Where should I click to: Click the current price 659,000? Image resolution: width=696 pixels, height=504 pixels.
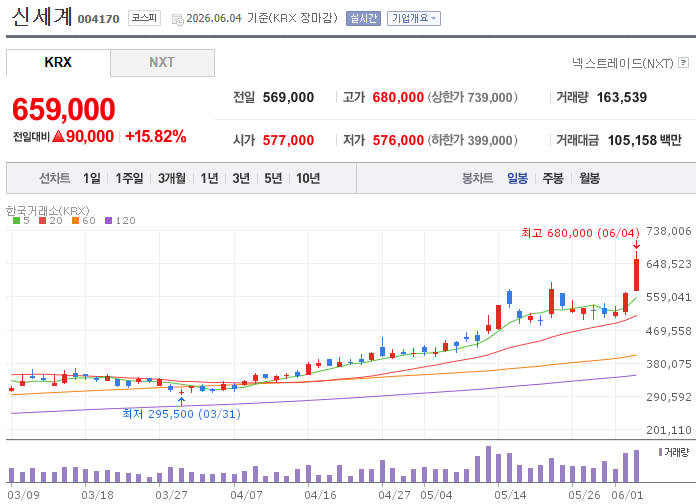64,109
